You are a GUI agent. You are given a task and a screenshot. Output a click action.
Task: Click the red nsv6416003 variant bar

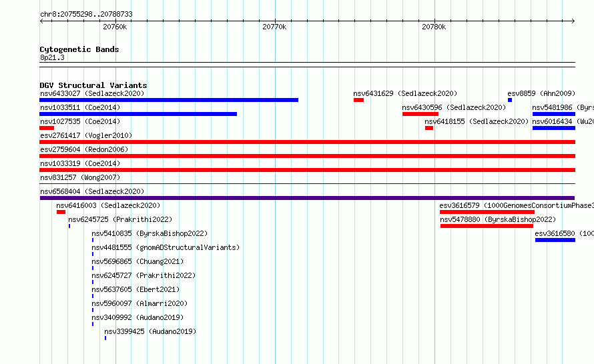pos(61,212)
